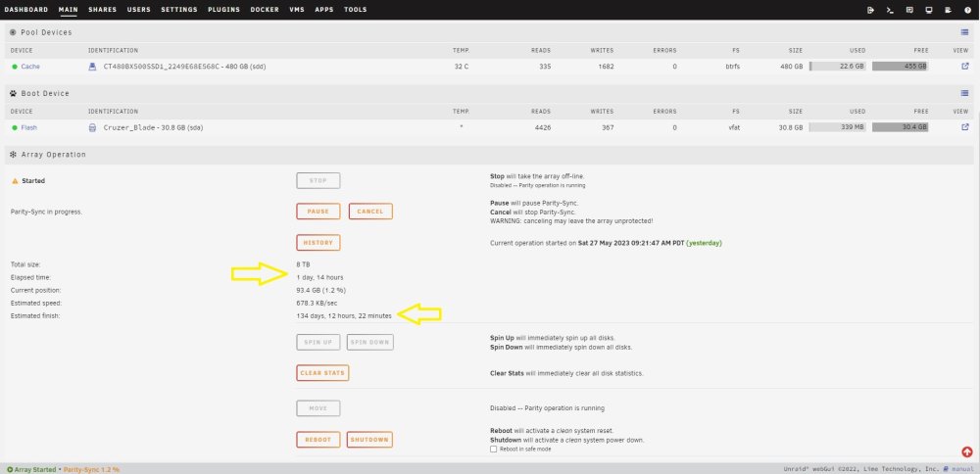Go to Shares page
The image size is (980, 474).
103,10
